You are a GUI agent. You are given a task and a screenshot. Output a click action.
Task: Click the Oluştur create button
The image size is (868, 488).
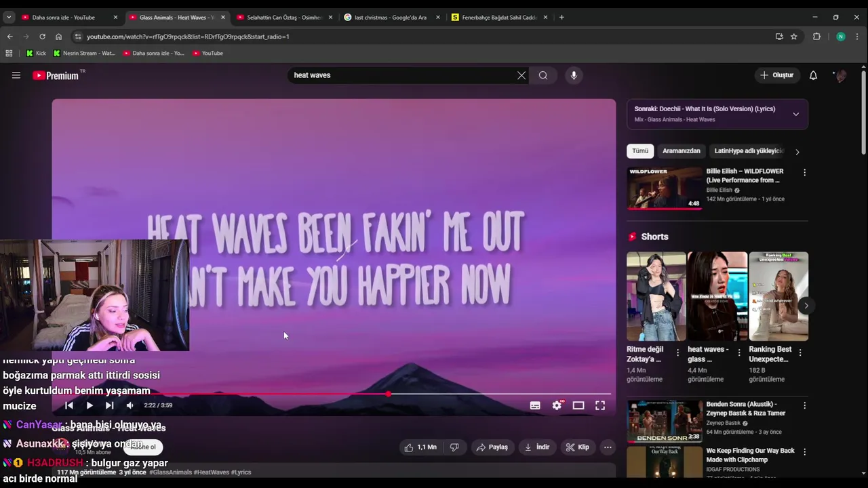pos(777,75)
